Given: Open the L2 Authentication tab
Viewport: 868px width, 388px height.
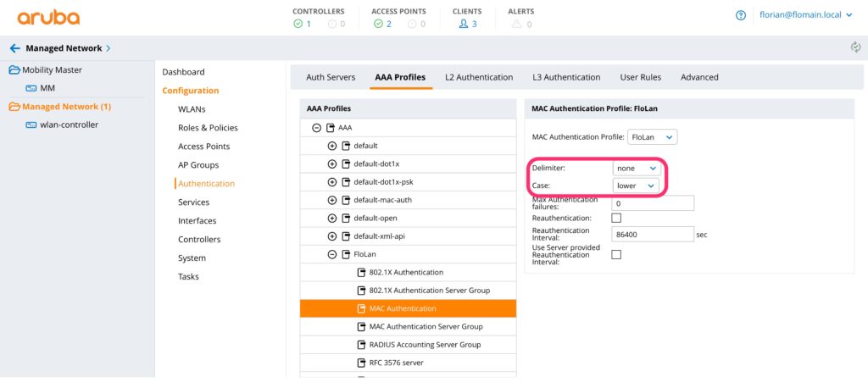Looking at the screenshot, I should pyautogui.click(x=479, y=77).
